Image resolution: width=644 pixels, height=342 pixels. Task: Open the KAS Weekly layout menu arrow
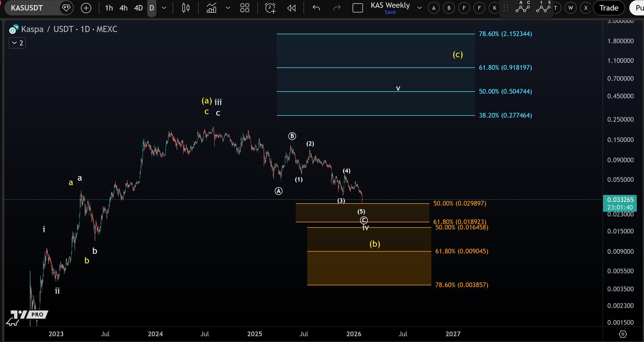[x=419, y=8]
